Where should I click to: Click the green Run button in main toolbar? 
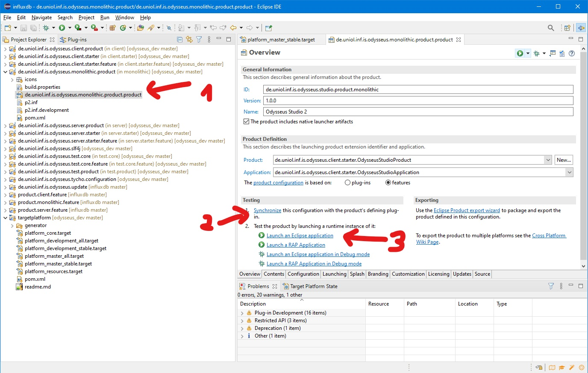coord(62,28)
